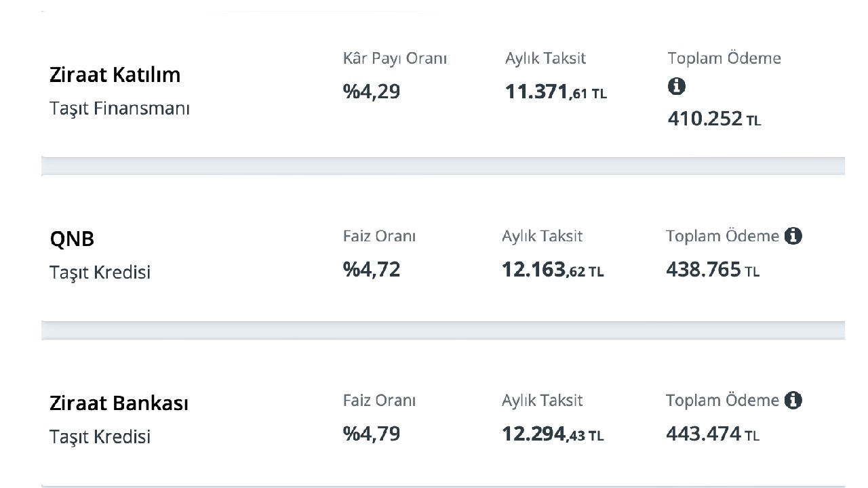Click Aylık Taksit label in QNB row
This screenshot has height=488, width=868.
(x=542, y=236)
